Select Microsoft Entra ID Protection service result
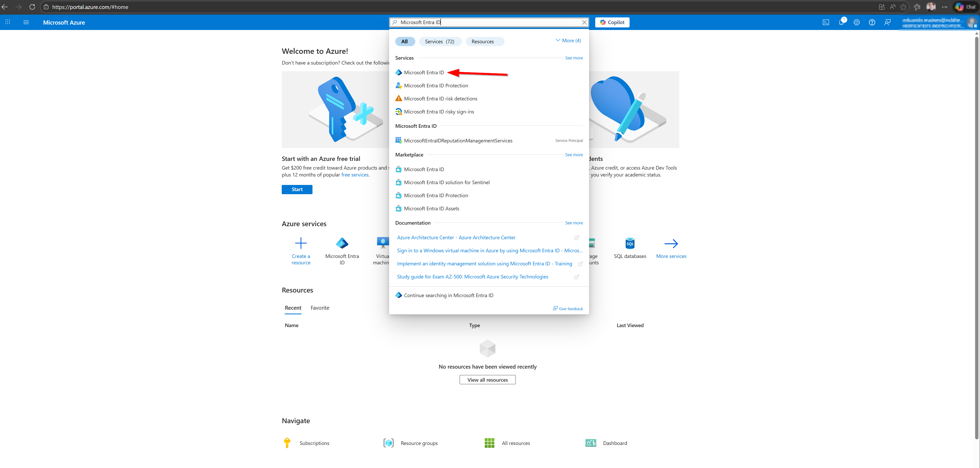980x468 pixels. tap(436, 86)
